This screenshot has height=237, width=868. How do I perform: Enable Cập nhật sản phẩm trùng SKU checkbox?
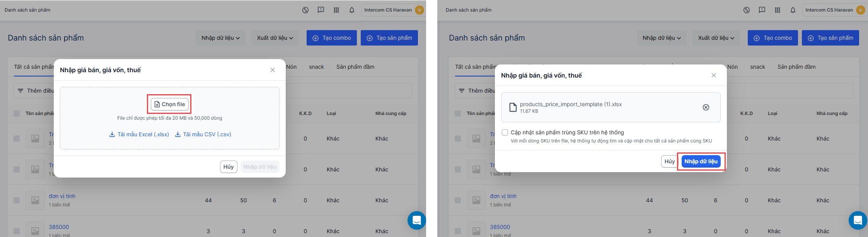click(x=505, y=132)
